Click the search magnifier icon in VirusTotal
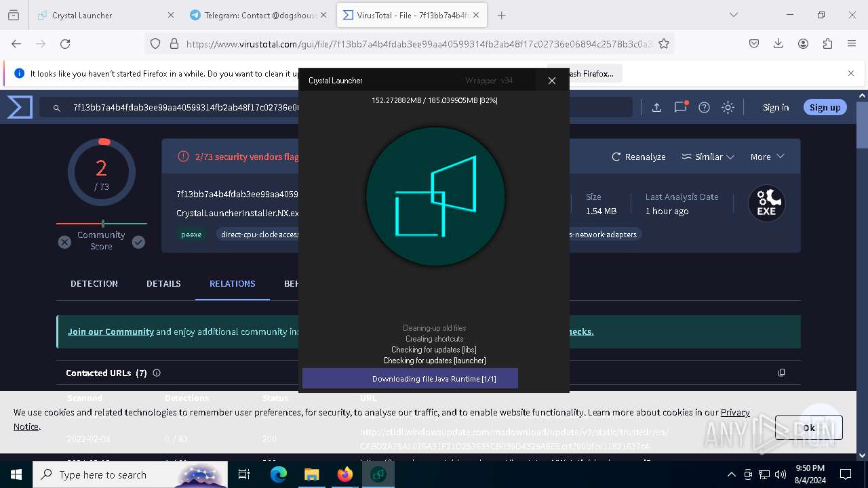The width and height of the screenshot is (868, 488). (x=57, y=107)
